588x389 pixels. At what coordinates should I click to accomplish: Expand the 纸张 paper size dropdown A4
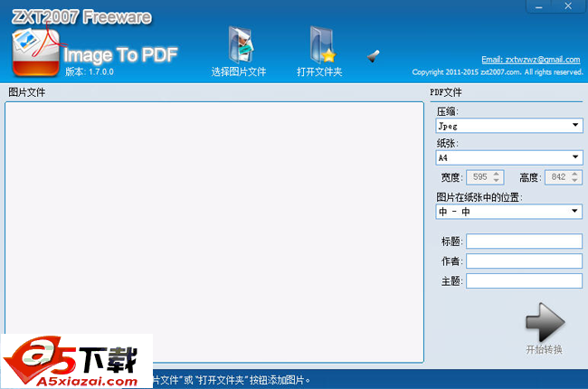click(509, 157)
